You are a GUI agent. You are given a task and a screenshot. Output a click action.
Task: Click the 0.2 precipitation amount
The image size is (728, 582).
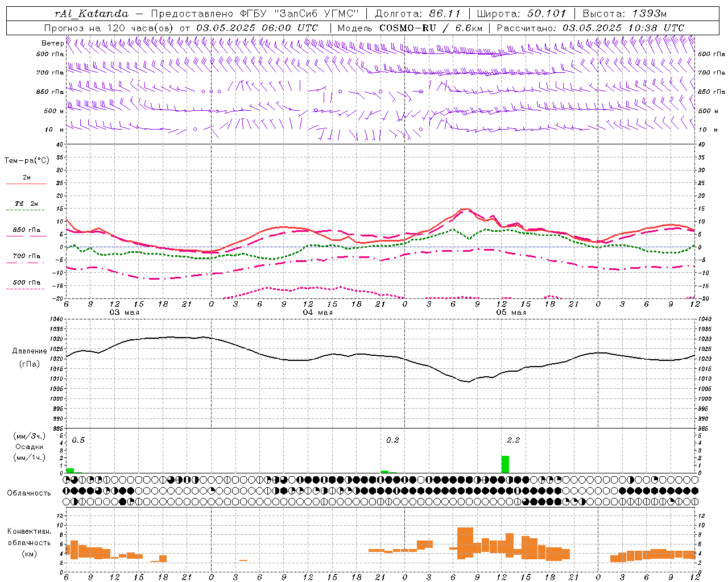[x=392, y=440]
